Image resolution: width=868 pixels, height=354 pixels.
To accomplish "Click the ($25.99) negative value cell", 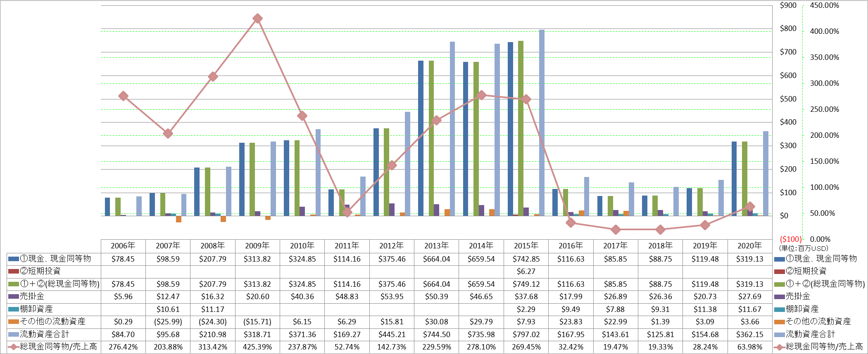I will pyautogui.click(x=168, y=322).
